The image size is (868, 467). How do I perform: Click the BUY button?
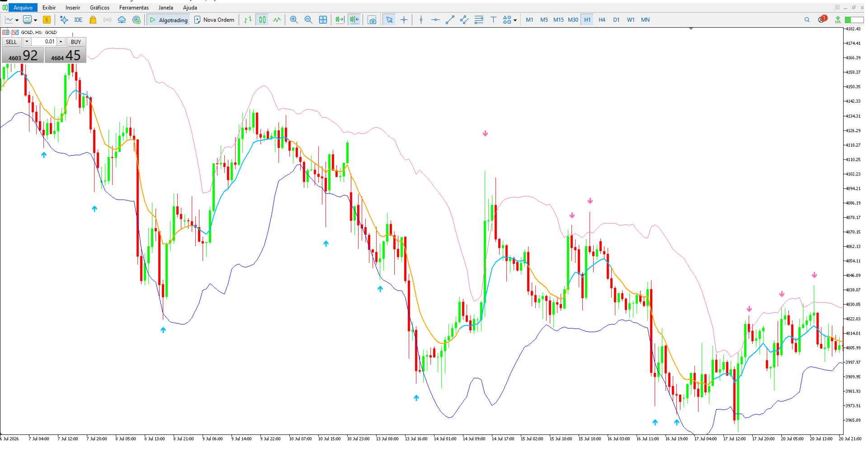pyautogui.click(x=76, y=42)
